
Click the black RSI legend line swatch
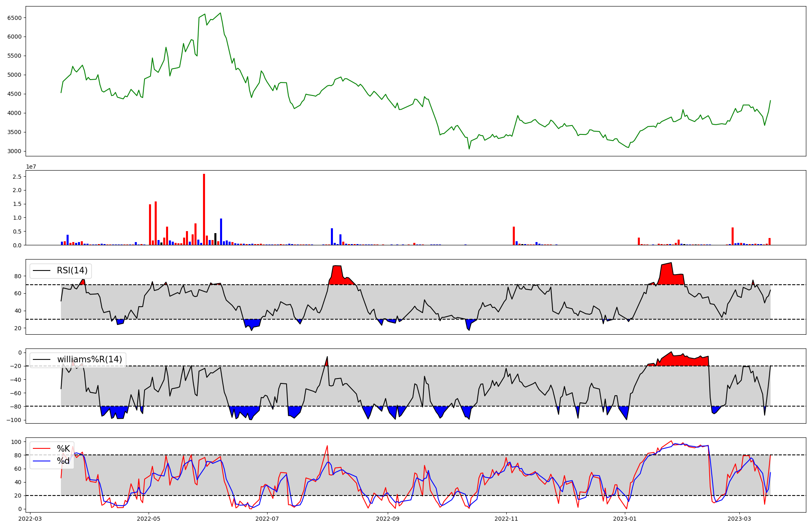41,271
